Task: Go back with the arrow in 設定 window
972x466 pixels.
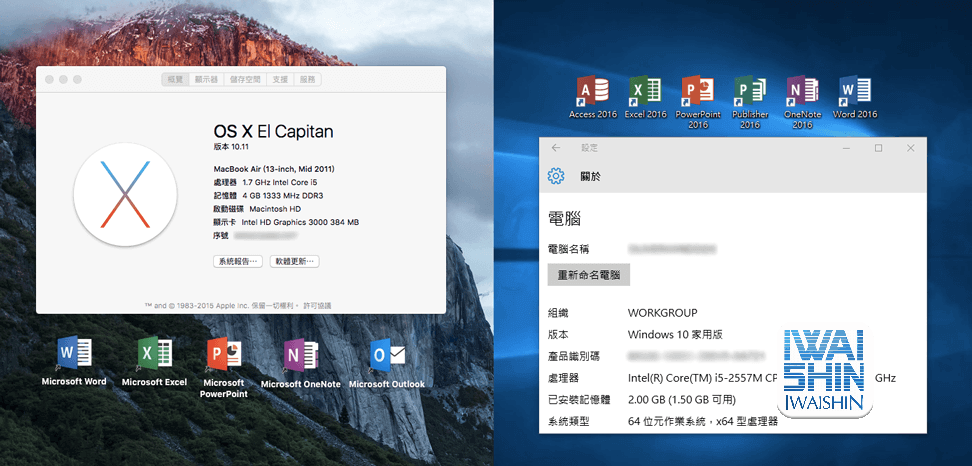Action: pyautogui.click(x=556, y=148)
